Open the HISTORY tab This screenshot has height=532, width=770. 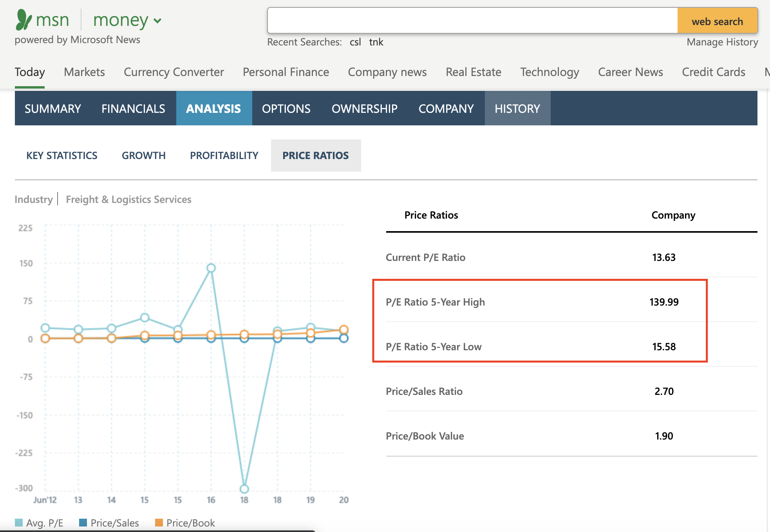(517, 109)
